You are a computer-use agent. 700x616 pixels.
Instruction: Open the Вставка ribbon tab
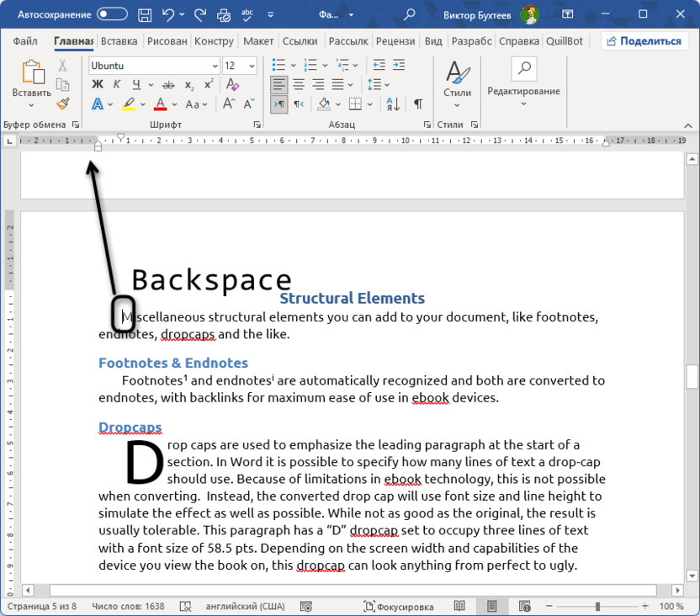[119, 41]
